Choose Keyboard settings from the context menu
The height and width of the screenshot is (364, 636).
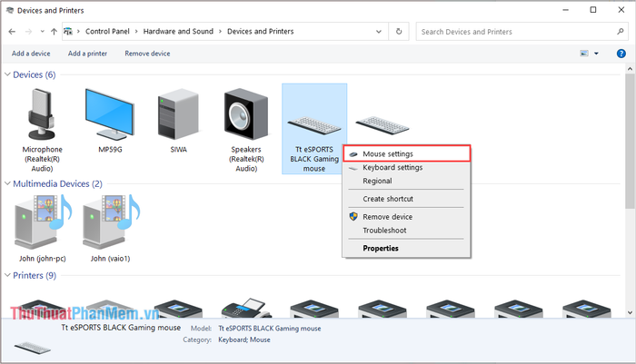click(x=405, y=167)
